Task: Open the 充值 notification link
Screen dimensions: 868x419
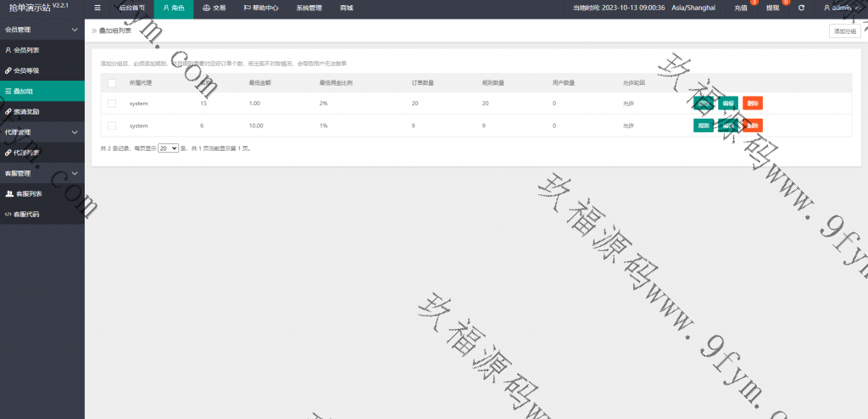Action: [741, 8]
